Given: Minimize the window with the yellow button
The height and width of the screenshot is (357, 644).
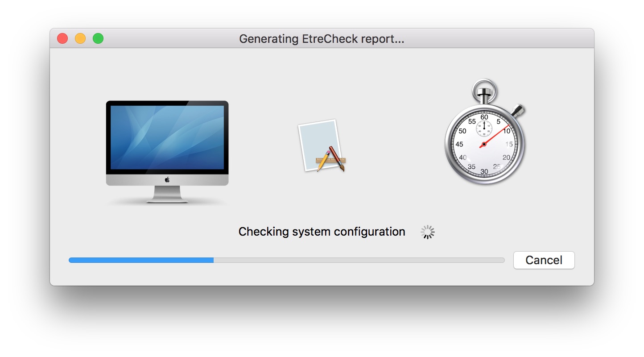Looking at the screenshot, I should tap(80, 38).
